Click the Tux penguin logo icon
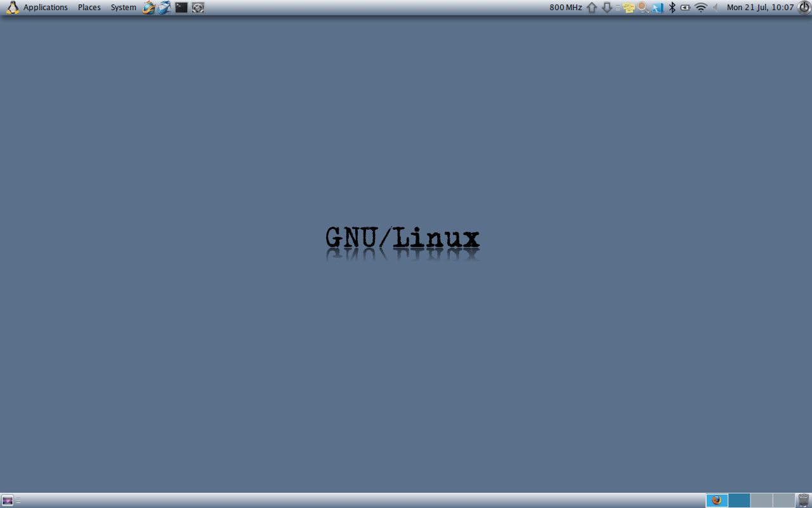The width and height of the screenshot is (812, 508). [13, 8]
